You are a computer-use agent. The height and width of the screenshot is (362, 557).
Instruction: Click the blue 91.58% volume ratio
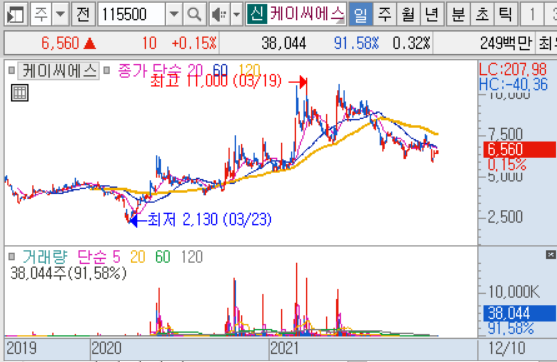tap(356, 43)
